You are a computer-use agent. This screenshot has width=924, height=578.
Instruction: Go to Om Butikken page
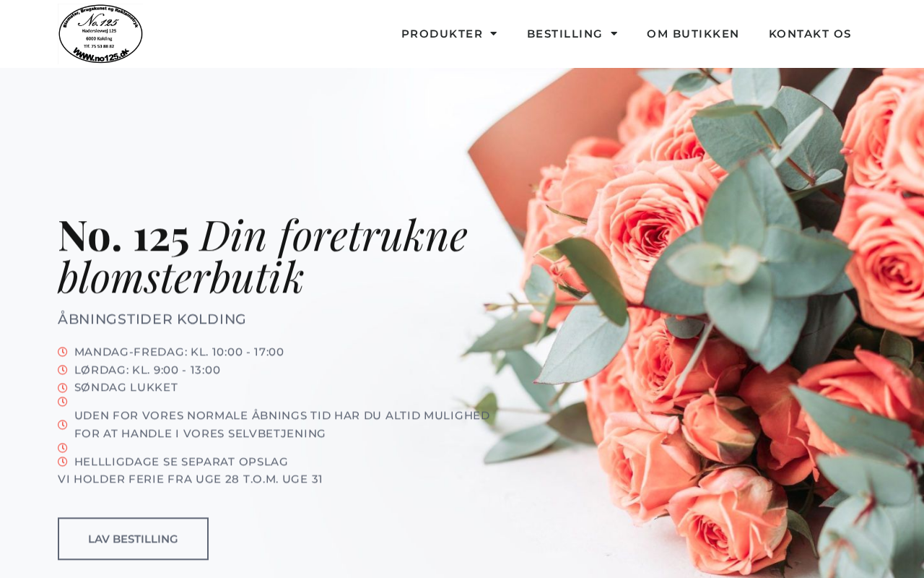pos(693,34)
